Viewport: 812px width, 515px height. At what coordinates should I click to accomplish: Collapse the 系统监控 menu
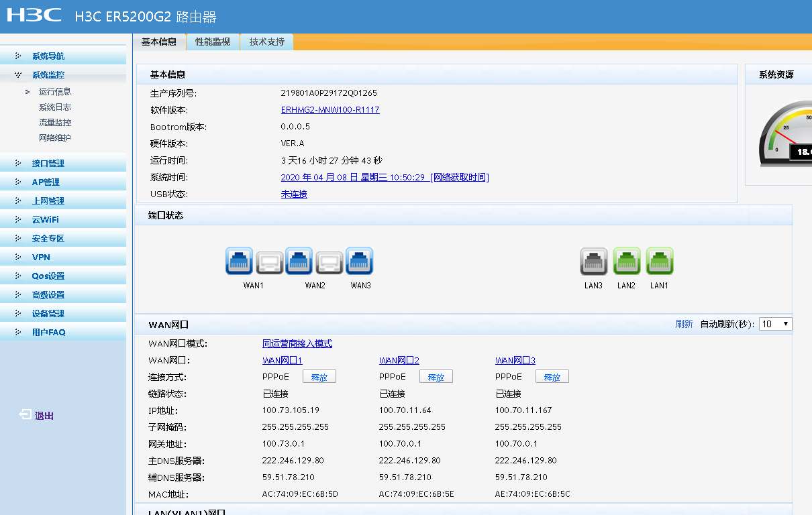click(63, 75)
